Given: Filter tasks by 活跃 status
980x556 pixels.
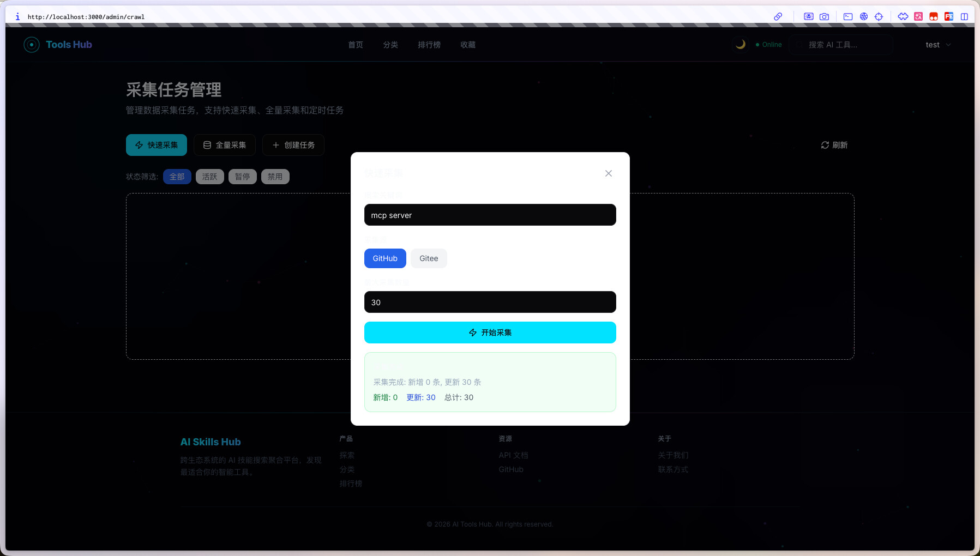Looking at the screenshot, I should (x=209, y=177).
